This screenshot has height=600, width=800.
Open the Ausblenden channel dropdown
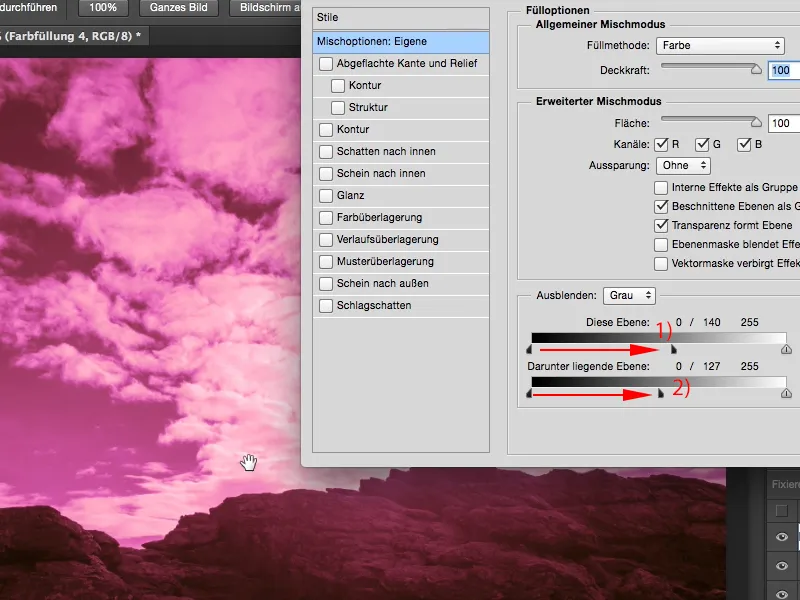point(629,295)
